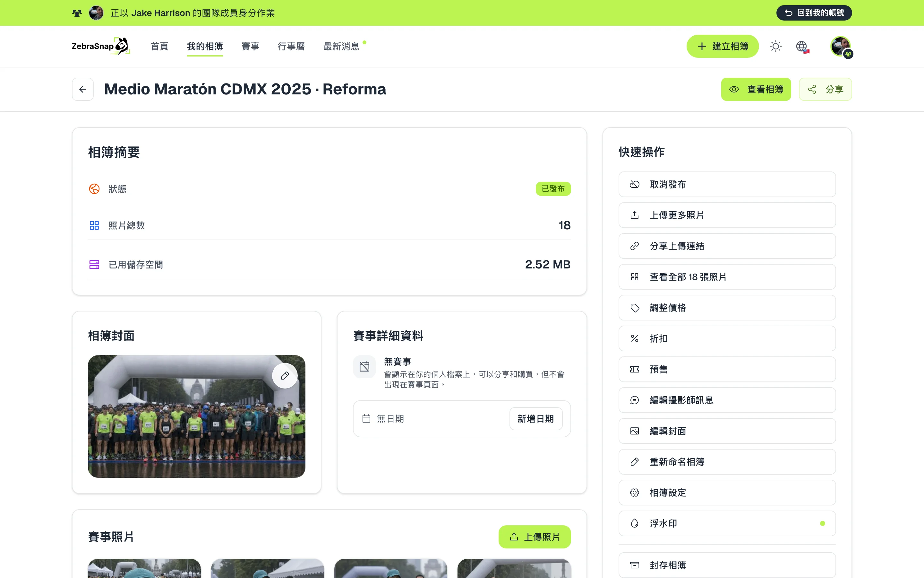Screen dimensions: 924x578
Task: Click the album cover photo
Action: [x=196, y=416]
